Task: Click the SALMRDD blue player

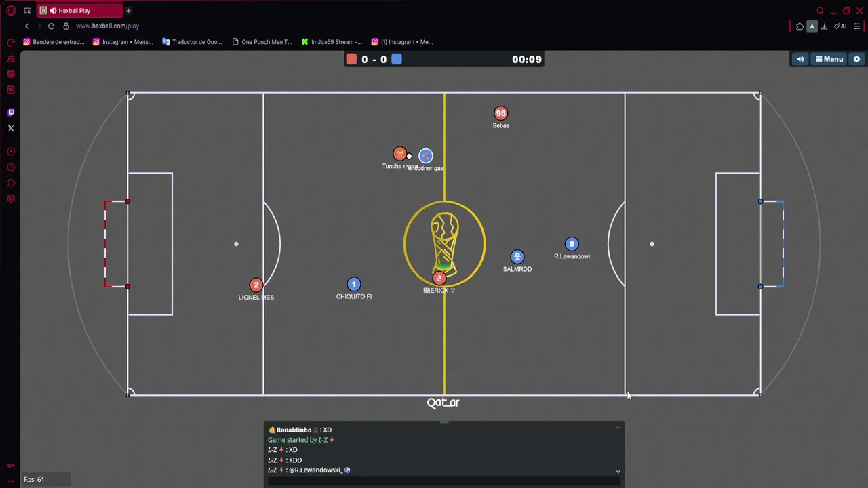Action: click(517, 257)
